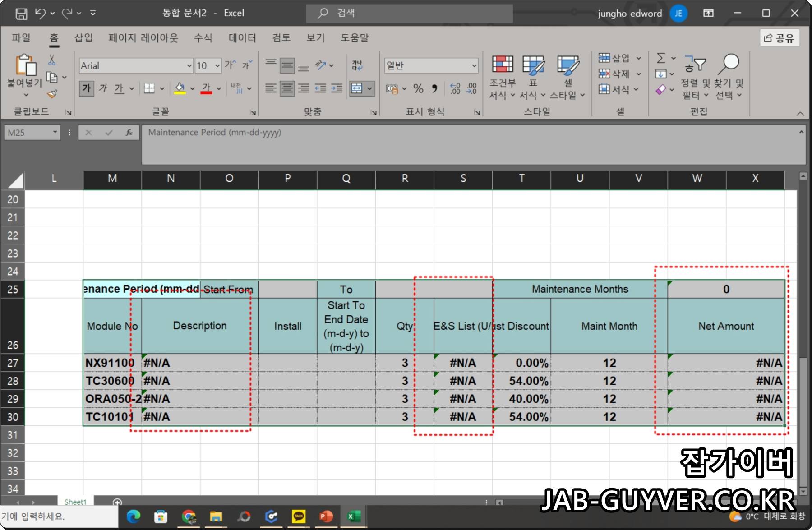Switch to the 수식 ribbon tab
Image resolution: width=812 pixels, height=530 pixels.
(203, 38)
